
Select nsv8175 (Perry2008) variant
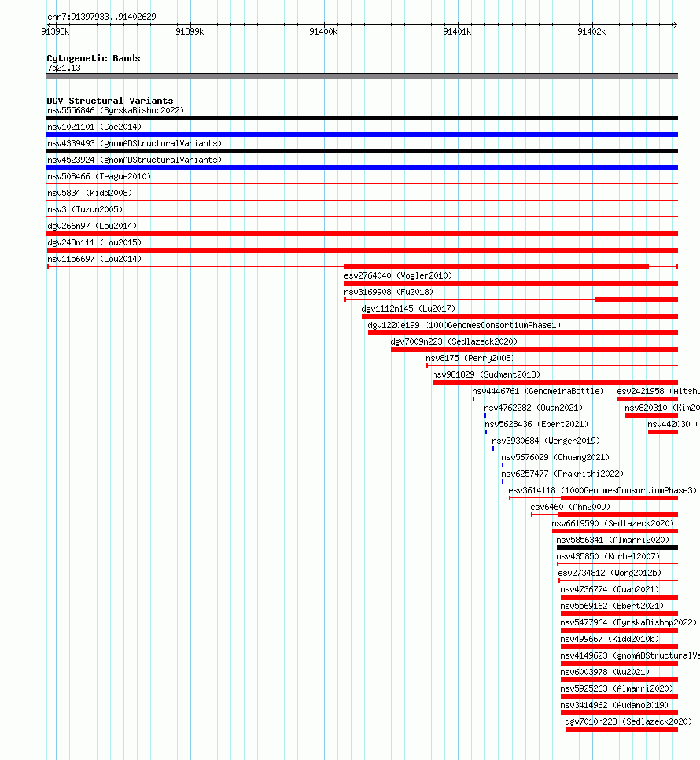(x=470, y=358)
